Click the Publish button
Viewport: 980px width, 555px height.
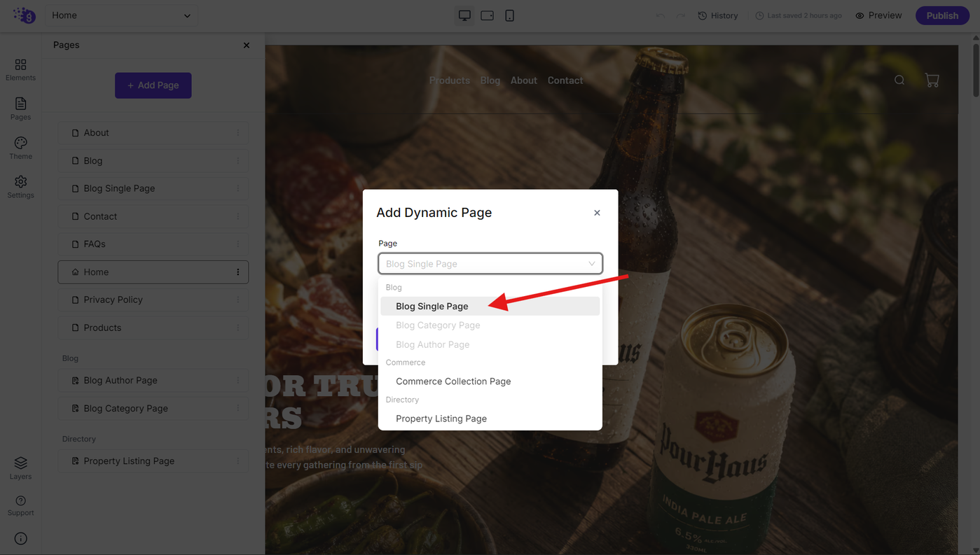tap(942, 15)
